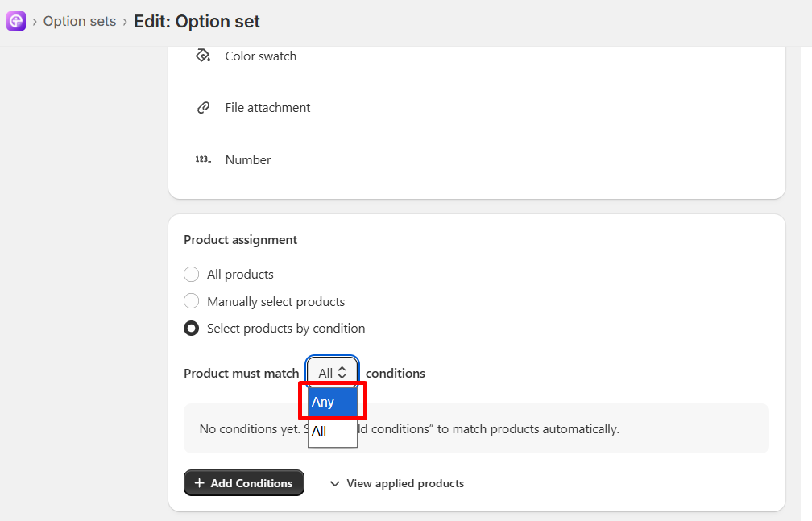812x521 pixels.
Task: Click the File attachment paperclip icon
Action: tap(203, 107)
